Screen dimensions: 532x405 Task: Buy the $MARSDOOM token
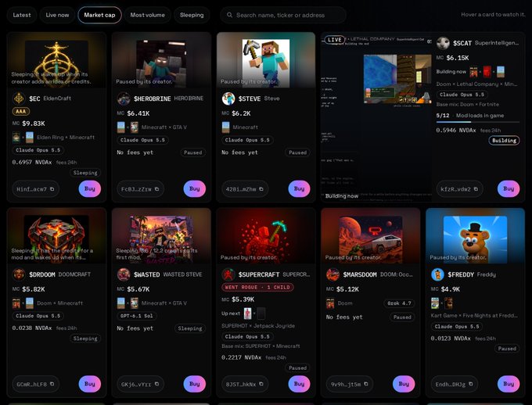(x=404, y=384)
